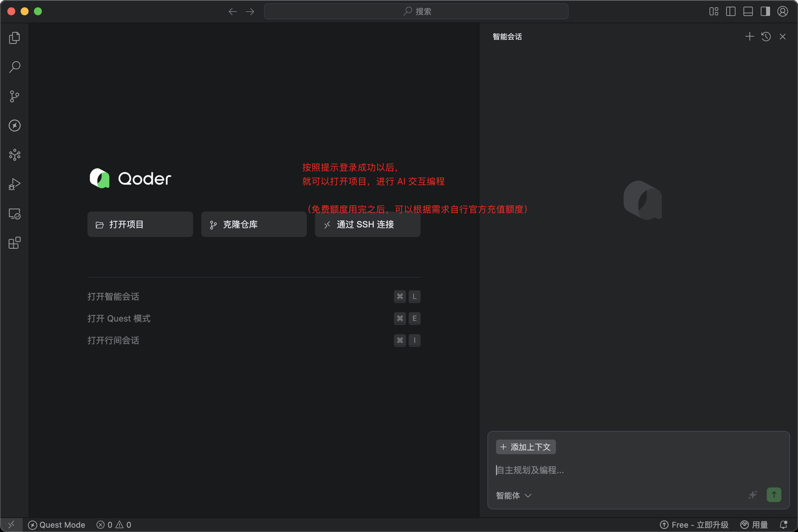Viewport: 798px width, 532px height.
Task: Open the customize layout menu icon
Action: tap(714, 12)
